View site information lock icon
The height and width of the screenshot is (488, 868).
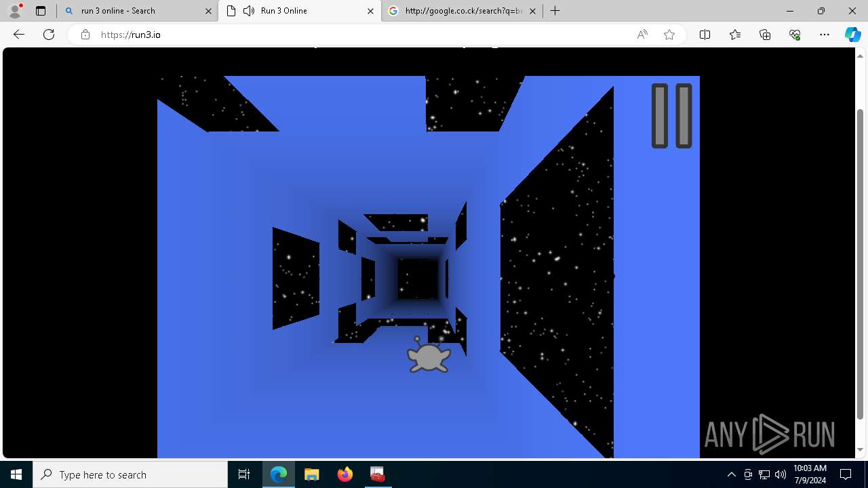click(x=85, y=35)
